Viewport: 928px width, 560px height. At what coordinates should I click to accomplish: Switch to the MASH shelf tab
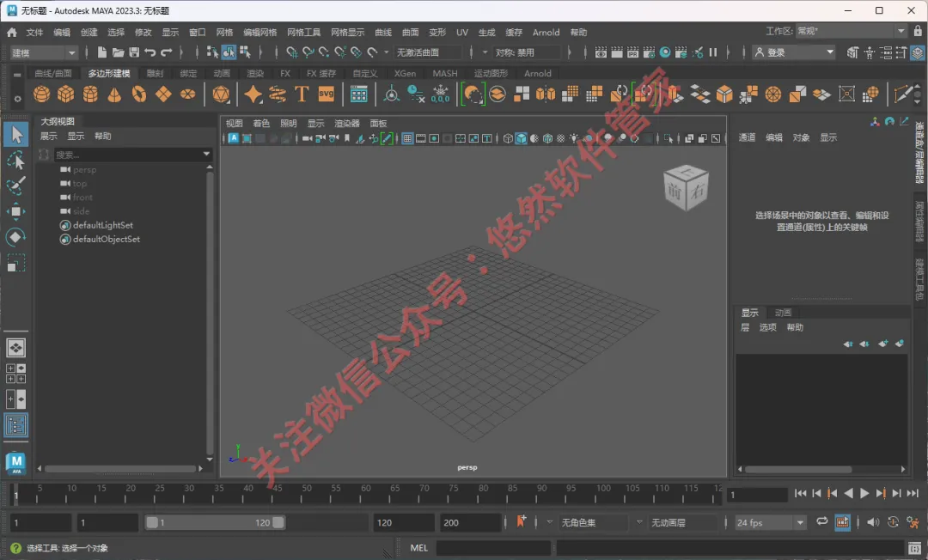tap(445, 73)
